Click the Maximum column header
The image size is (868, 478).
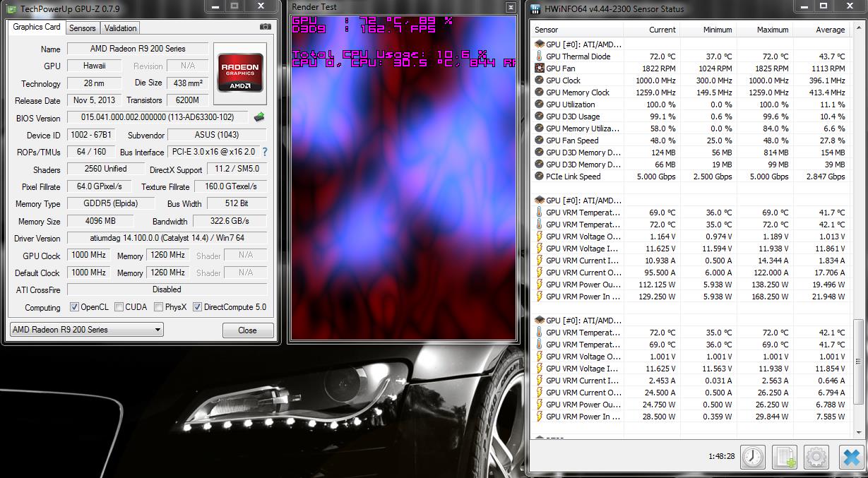(764, 30)
